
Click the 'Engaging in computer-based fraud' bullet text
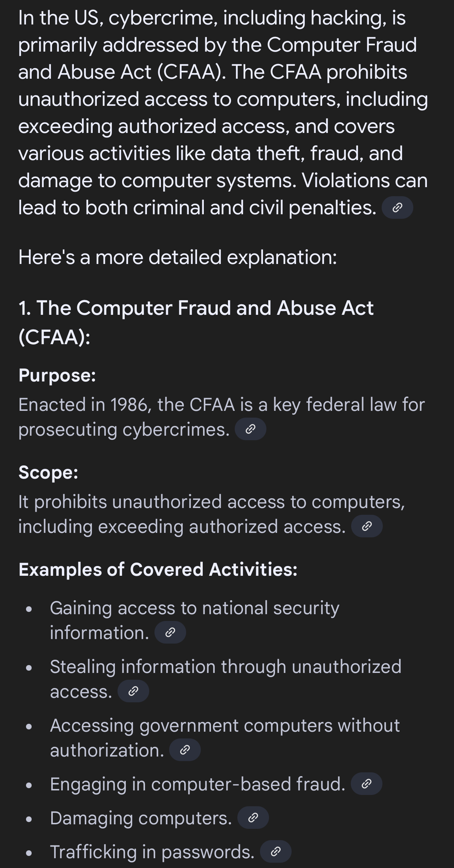pos(197,784)
